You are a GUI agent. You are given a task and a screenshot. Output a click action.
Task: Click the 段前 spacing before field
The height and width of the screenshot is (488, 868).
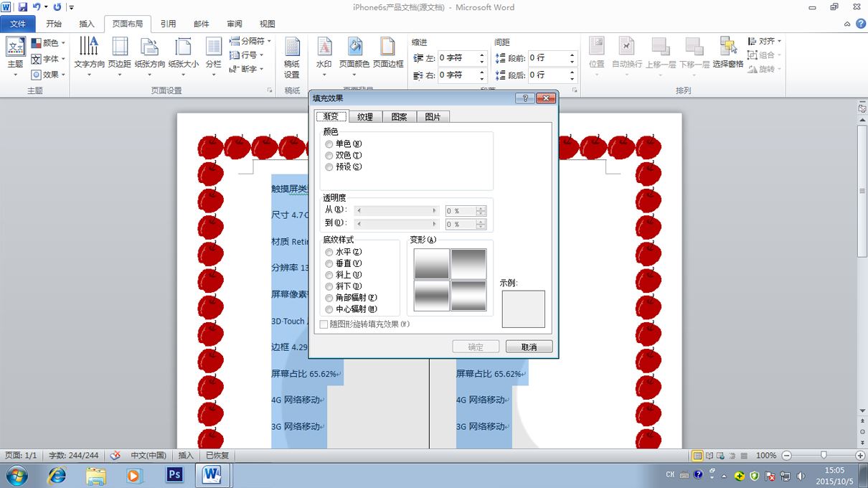547,57
